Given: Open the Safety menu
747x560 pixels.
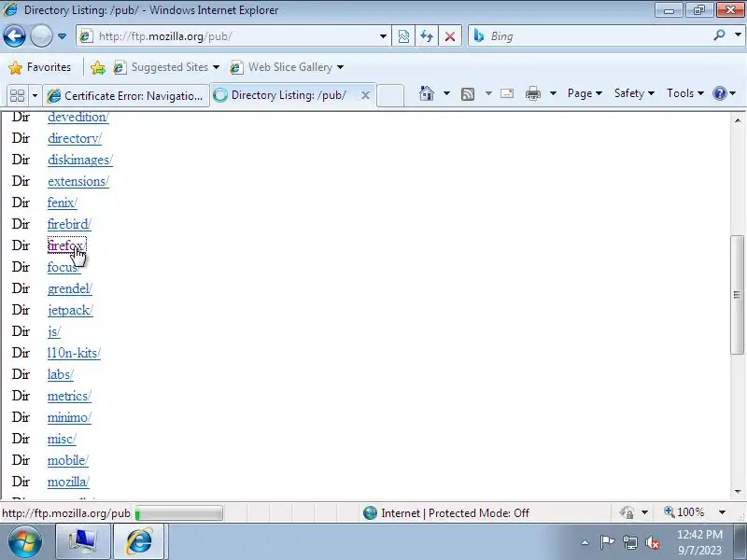Looking at the screenshot, I should pos(634,93).
